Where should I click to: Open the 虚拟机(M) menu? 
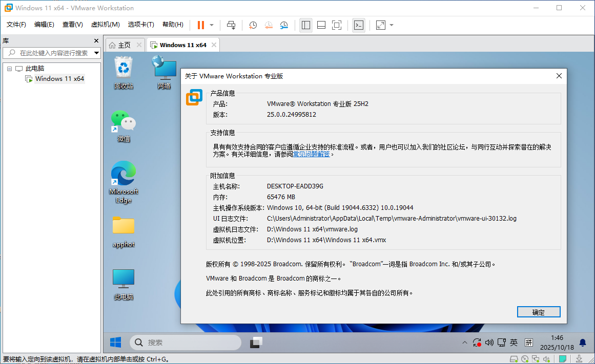point(105,25)
